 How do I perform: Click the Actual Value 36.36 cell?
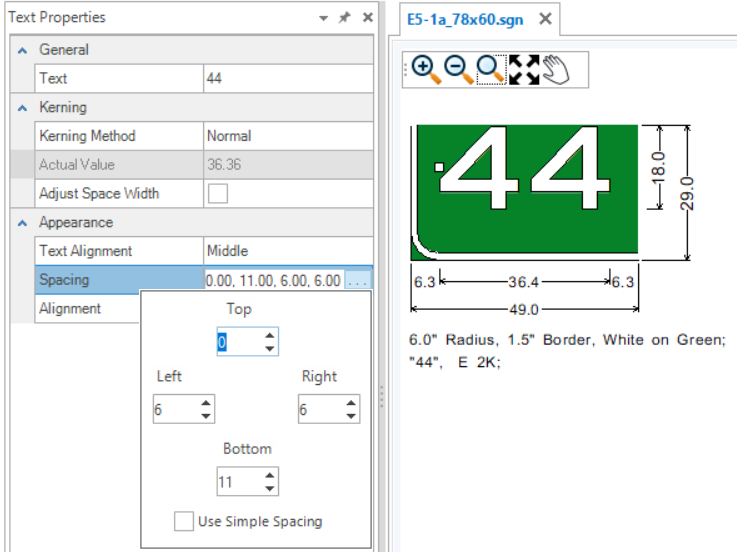(288, 165)
